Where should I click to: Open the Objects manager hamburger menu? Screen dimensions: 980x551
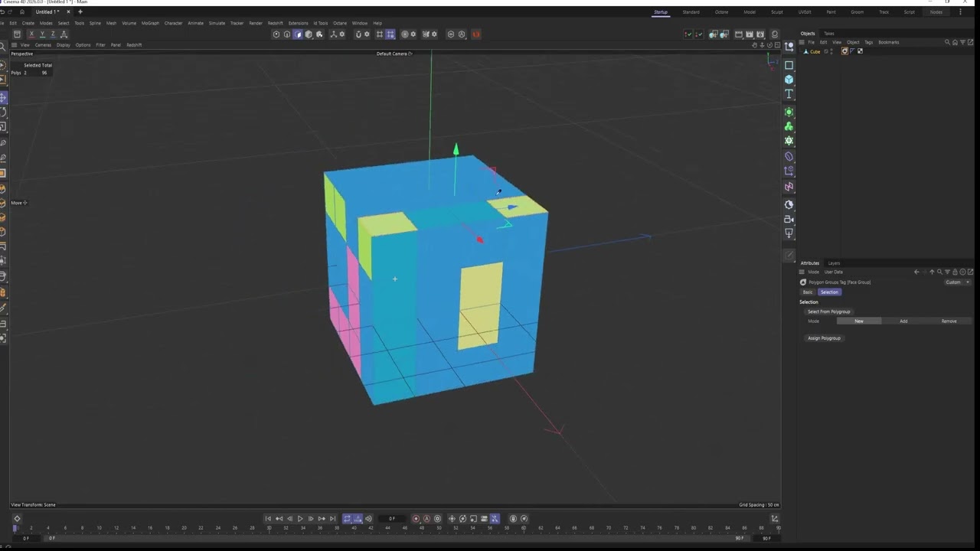[802, 42]
